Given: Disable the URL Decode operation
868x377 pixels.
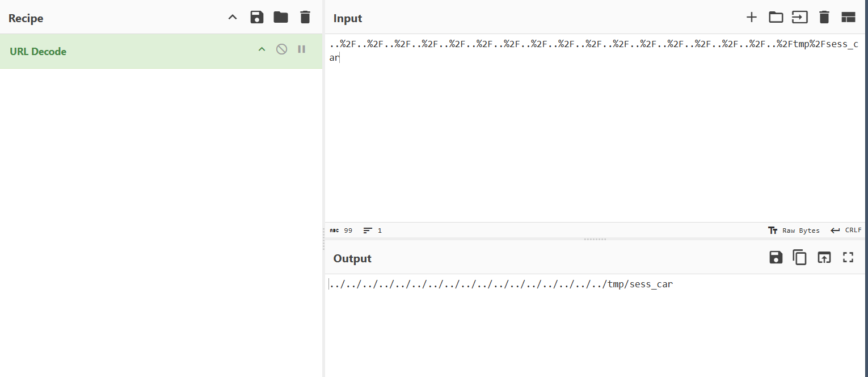Looking at the screenshot, I should click(281, 49).
